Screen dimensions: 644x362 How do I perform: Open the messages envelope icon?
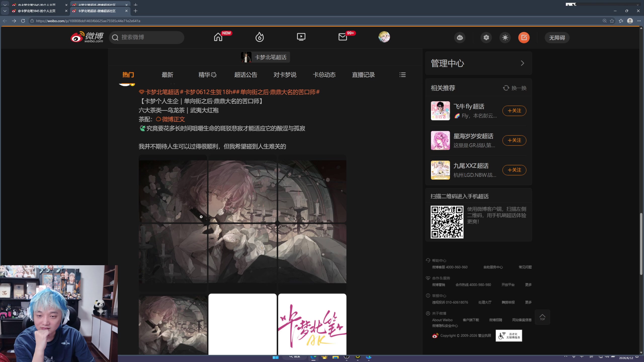343,37
